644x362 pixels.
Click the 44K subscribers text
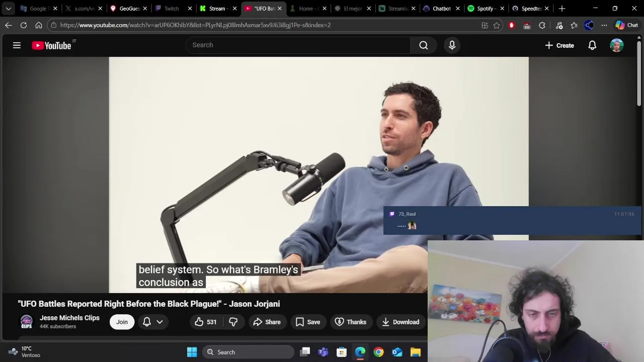(x=58, y=327)
